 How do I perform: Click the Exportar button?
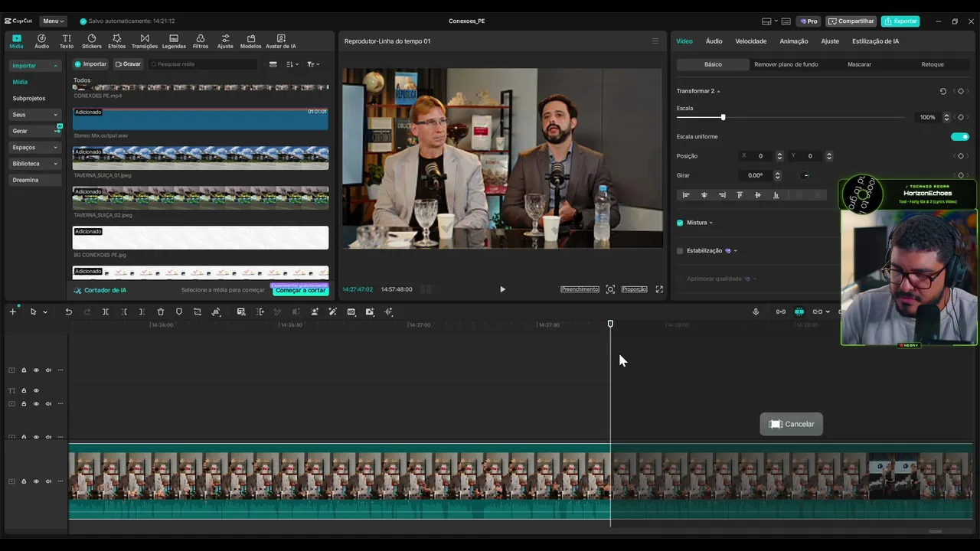point(900,21)
